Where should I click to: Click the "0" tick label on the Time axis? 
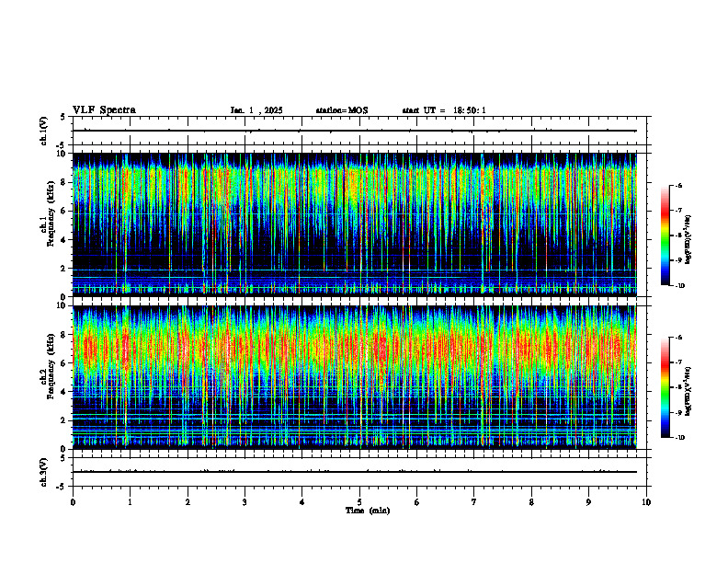pyautogui.click(x=73, y=502)
